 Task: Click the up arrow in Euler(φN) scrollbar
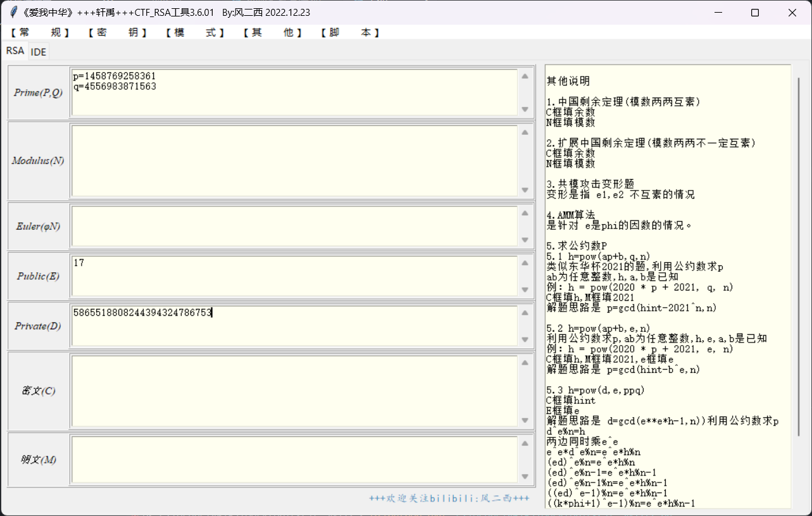pyautogui.click(x=525, y=213)
